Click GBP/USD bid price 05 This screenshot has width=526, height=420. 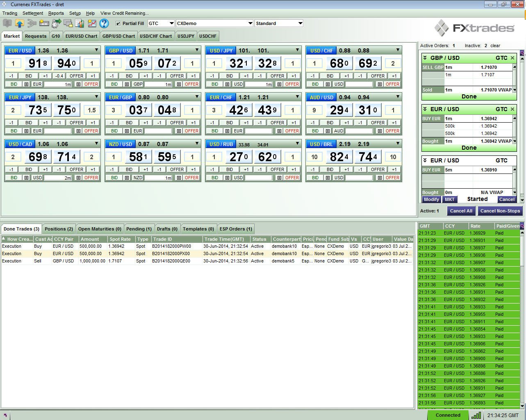tap(138, 63)
